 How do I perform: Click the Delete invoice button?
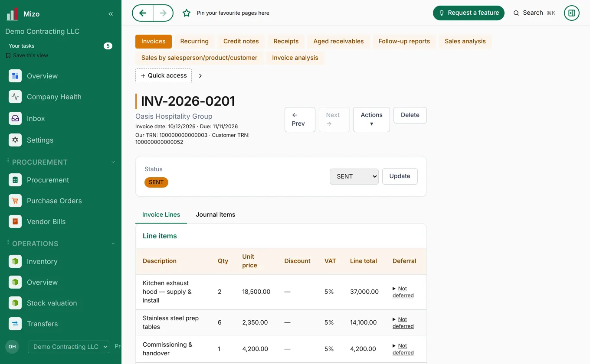[x=410, y=115]
